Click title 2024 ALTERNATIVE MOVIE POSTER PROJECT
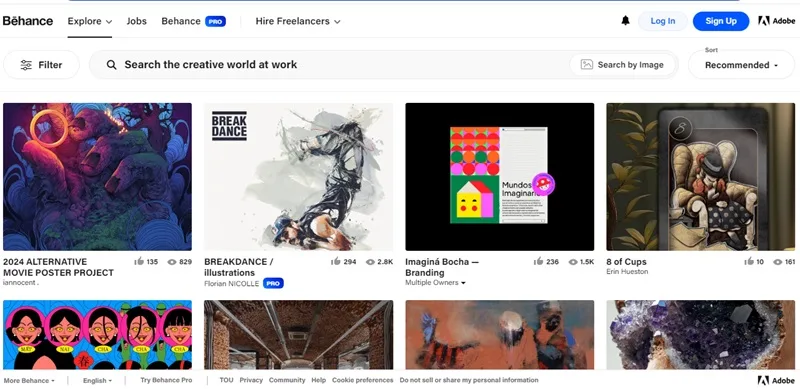Image resolution: width=800 pixels, height=389 pixels. click(58, 267)
